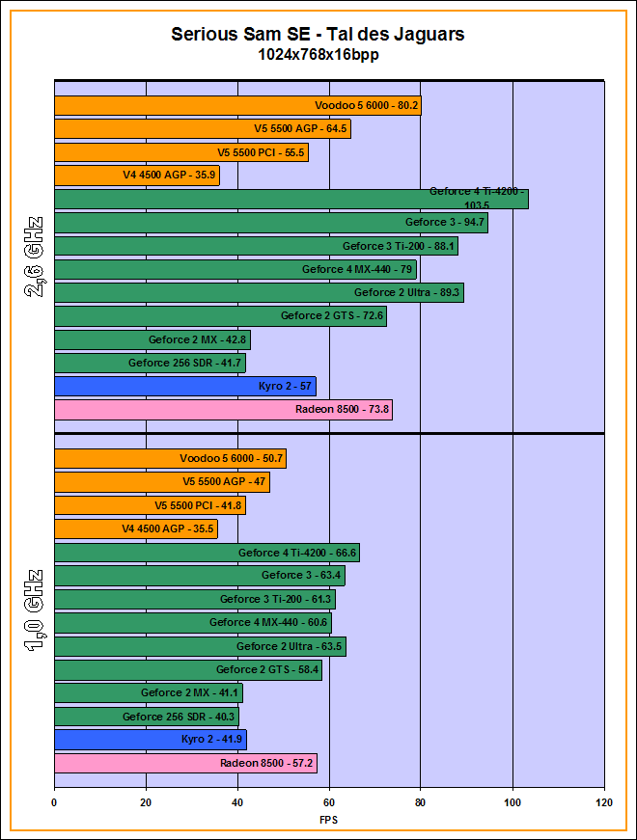This screenshot has height=840, width=637.
Task: Click the 1,0 GHz group label
Action: tap(34, 610)
